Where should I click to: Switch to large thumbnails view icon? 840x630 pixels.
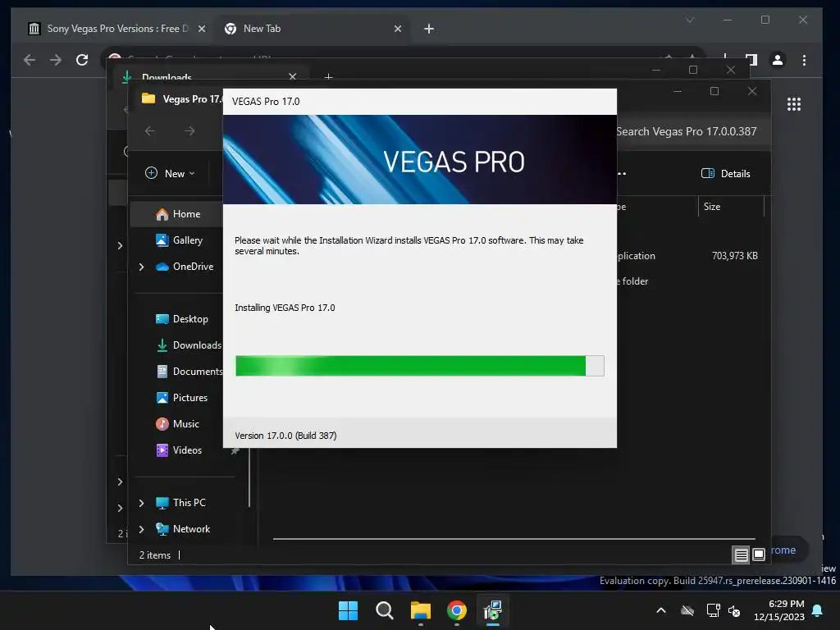[759, 555]
